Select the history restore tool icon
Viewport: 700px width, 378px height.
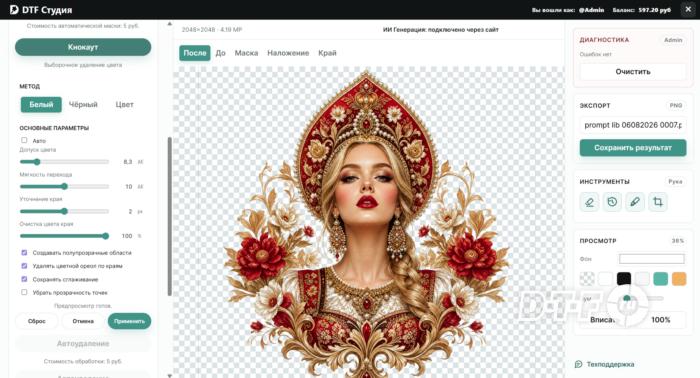pyautogui.click(x=612, y=202)
